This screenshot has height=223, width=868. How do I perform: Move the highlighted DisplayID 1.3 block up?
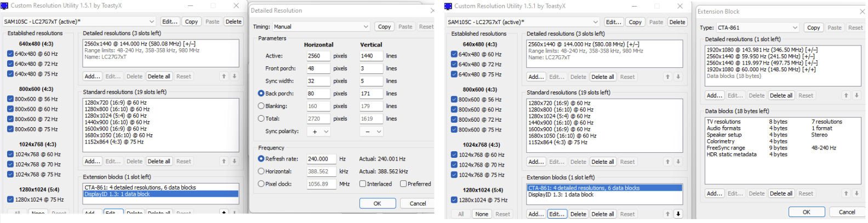click(x=224, y=213)
